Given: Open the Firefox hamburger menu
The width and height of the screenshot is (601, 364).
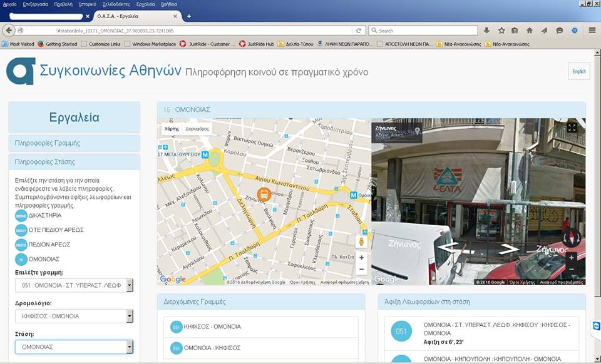Looking at the screenshot, I should coord(592,30).
